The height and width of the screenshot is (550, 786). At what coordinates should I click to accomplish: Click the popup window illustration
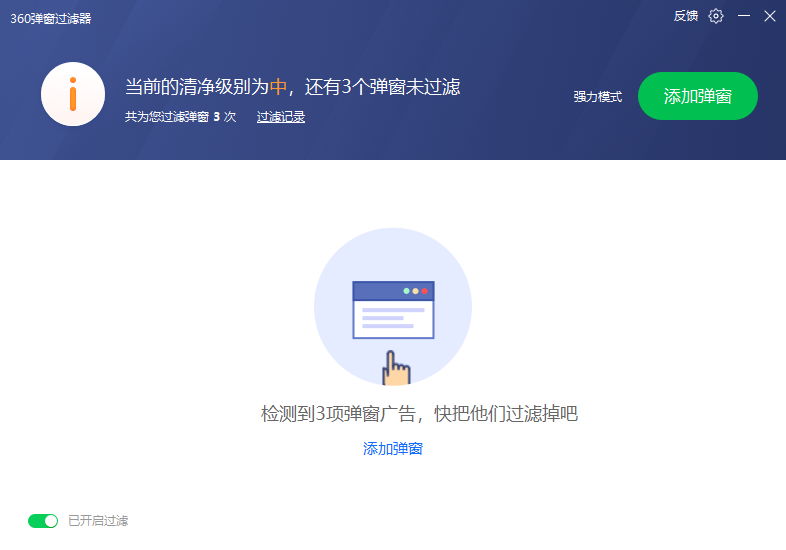click(393, 307)
